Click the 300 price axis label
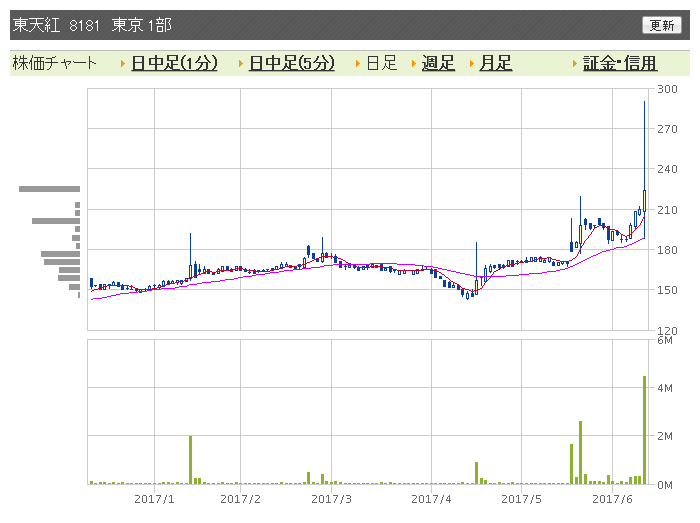 [667, 89]
